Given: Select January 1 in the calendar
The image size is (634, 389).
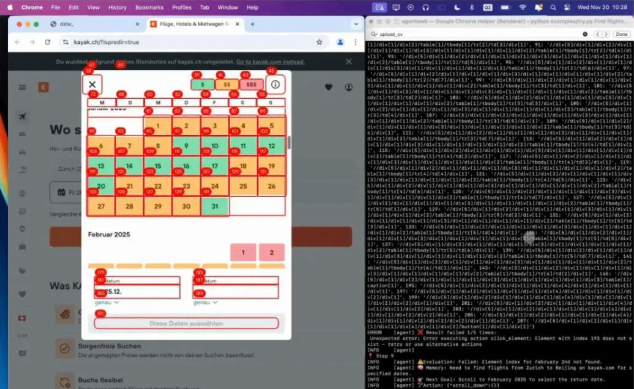Looking at the screenshot, I should coord(158,126).
